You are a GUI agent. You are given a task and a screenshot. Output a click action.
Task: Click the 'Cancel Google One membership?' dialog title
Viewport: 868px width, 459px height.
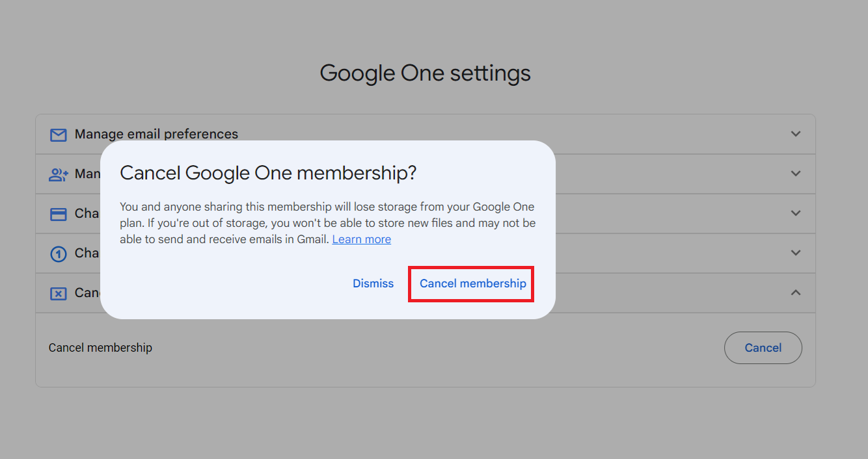(268, 173)
